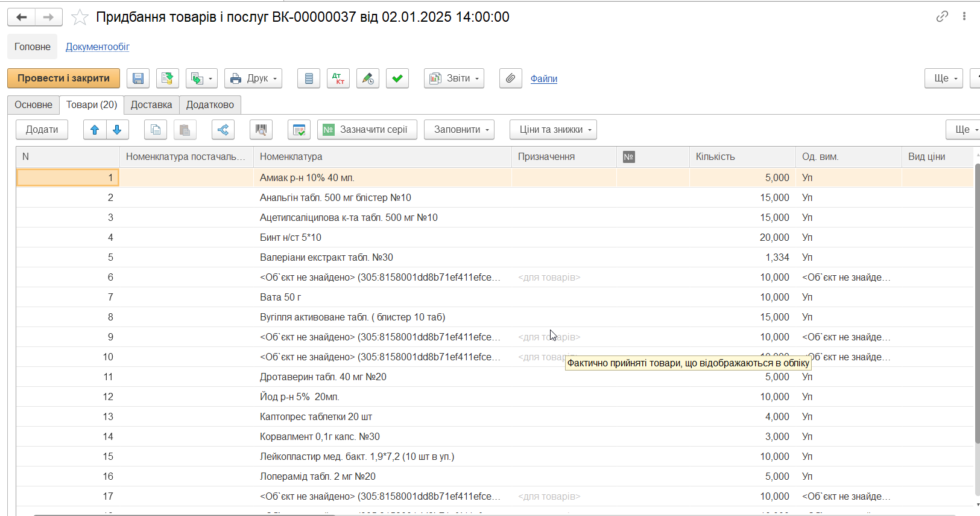Select row Дротаверин табл. 40 мг №20

click(495, 377)
